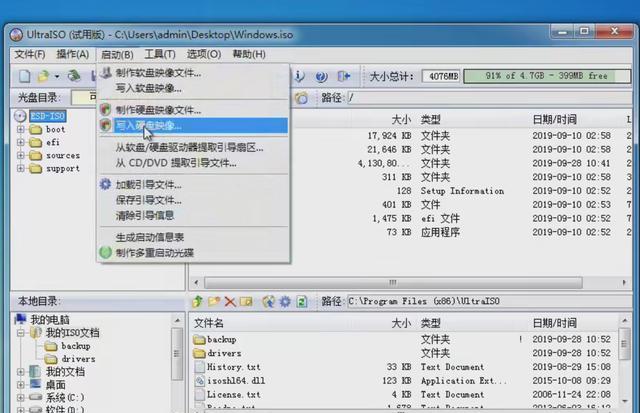This screenshot has height=413, width=640.
Task: Click the 4076MB total size field
Action: pyautogui.click(x=441, y=76)
